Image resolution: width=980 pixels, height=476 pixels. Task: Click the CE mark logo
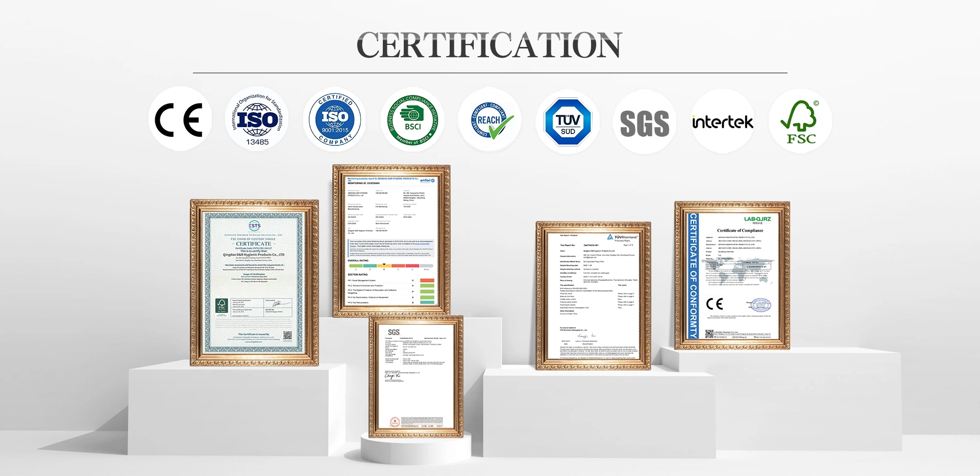point(180,120)
